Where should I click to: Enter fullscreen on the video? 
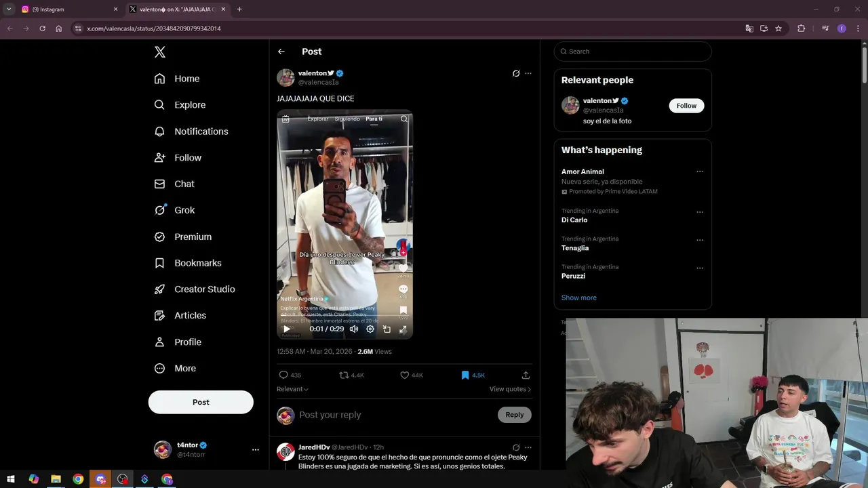[403, 329]
